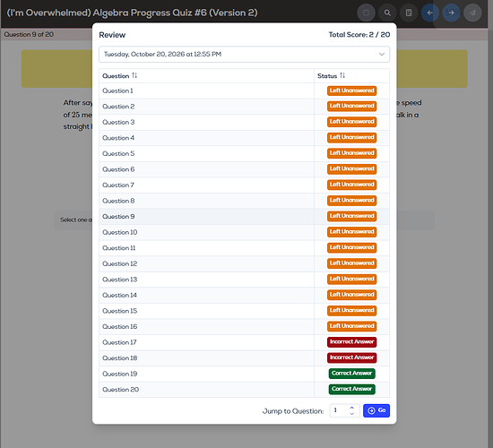Select the Question 6 row
The height and width of the screenshot is (448, 493).
pyautogui.click(x=245, y=169)
